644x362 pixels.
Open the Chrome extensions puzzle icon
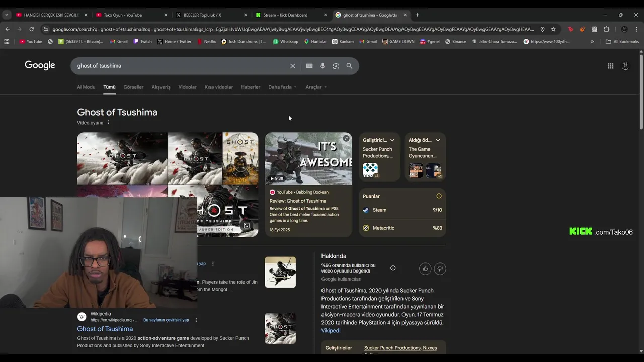point(606,29)
